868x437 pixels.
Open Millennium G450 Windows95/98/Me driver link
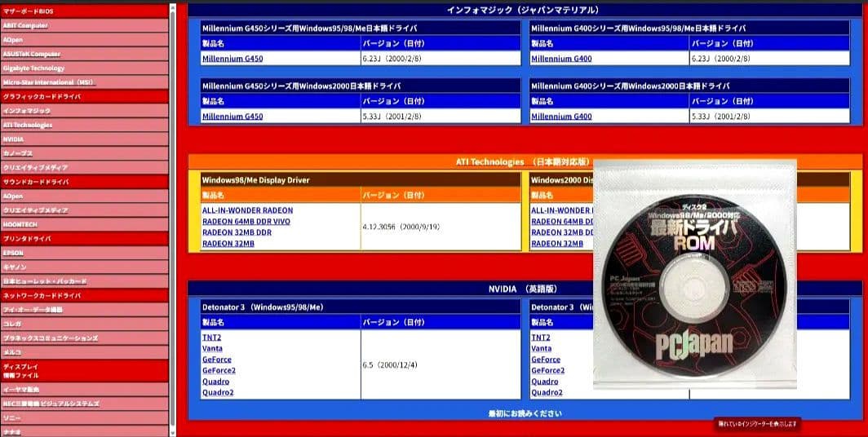232,59
